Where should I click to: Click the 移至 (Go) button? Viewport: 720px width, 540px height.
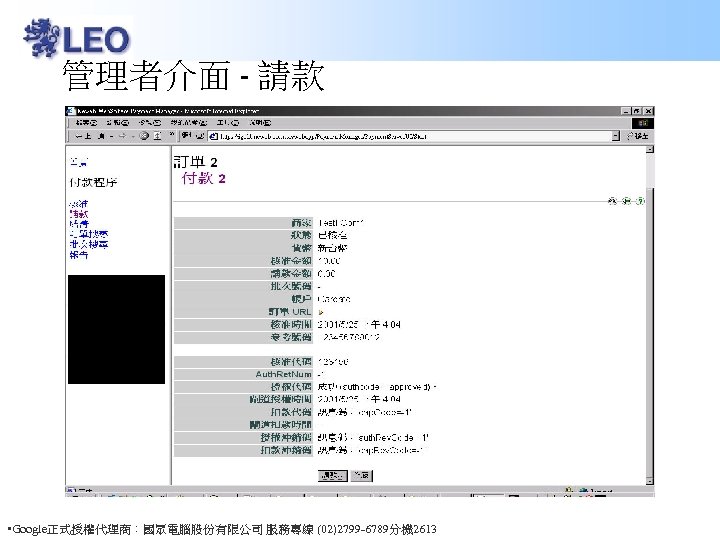pyautogui.click(x=638, y=136)
